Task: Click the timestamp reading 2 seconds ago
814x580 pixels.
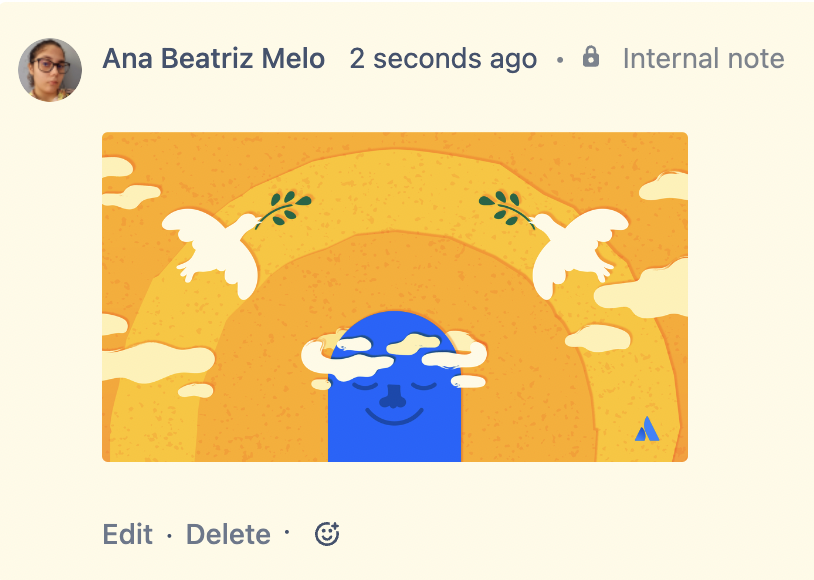Action: [x=443, y=58]
